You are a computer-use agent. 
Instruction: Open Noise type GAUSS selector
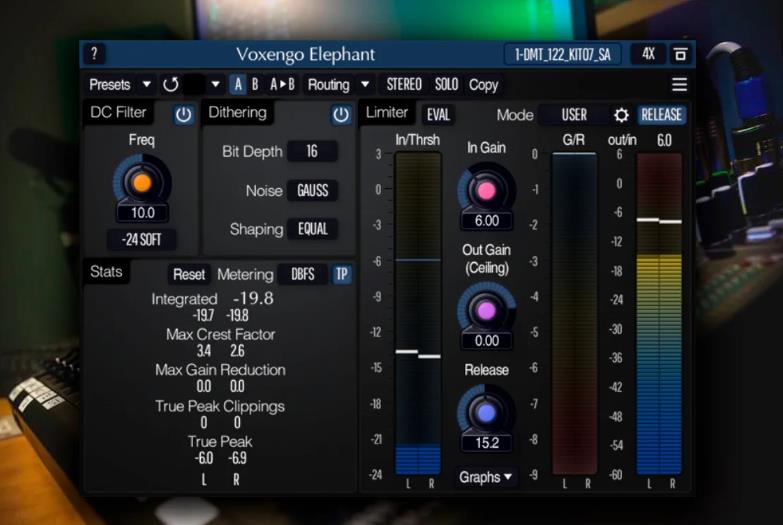tap(313, 190)
